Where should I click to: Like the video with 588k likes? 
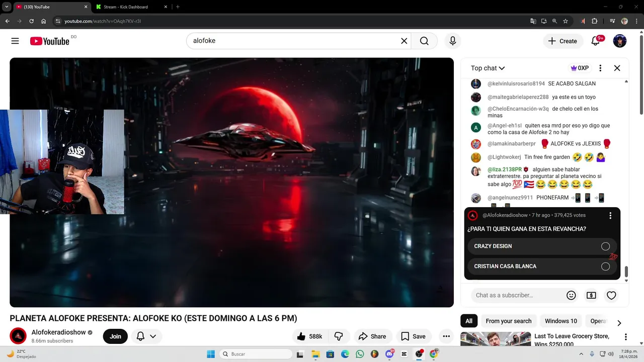coord(309,336)
